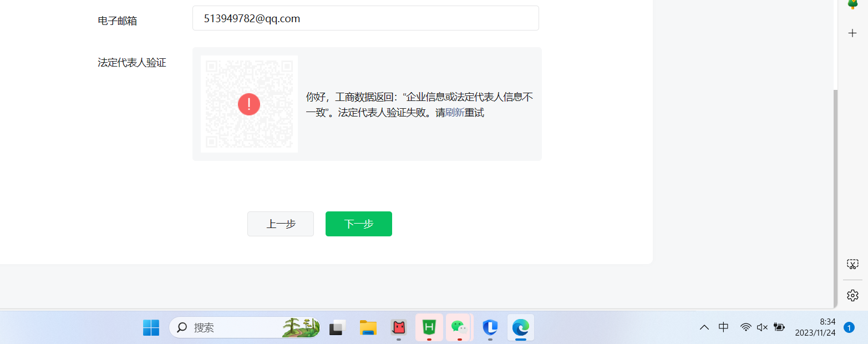Click the 上一步 button

[281, 224]
